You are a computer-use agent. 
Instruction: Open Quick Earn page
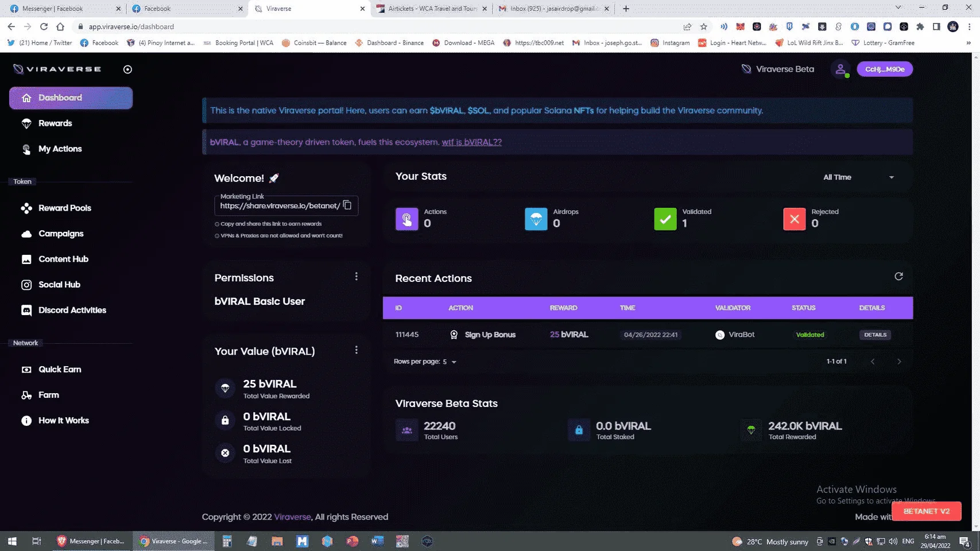click(x=60, y=370)
